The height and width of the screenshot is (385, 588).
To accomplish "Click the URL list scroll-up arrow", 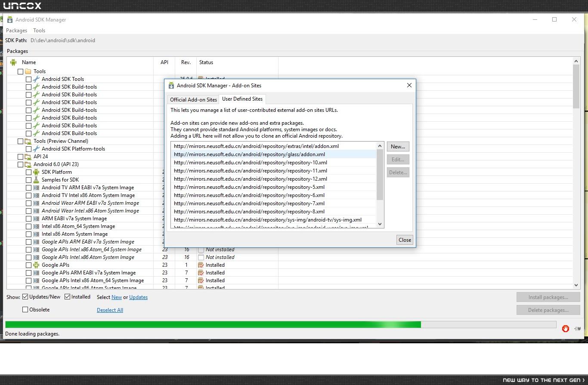I will (380, 146).
